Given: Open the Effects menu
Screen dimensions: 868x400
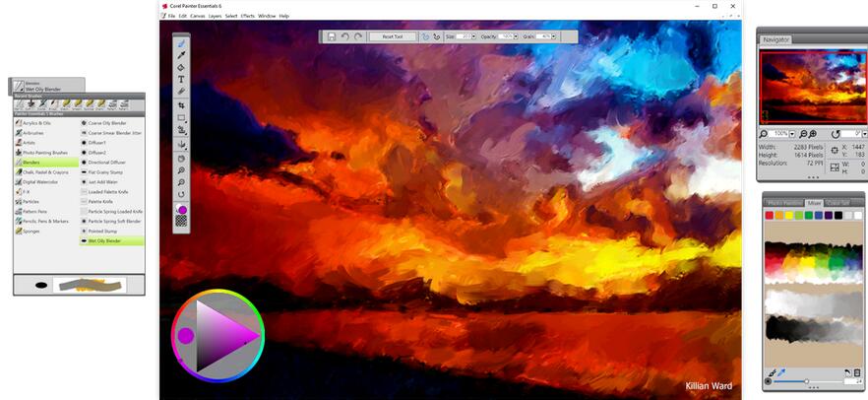Looking at the screenshot, I should pyautogui.click(x=247, y=16).
